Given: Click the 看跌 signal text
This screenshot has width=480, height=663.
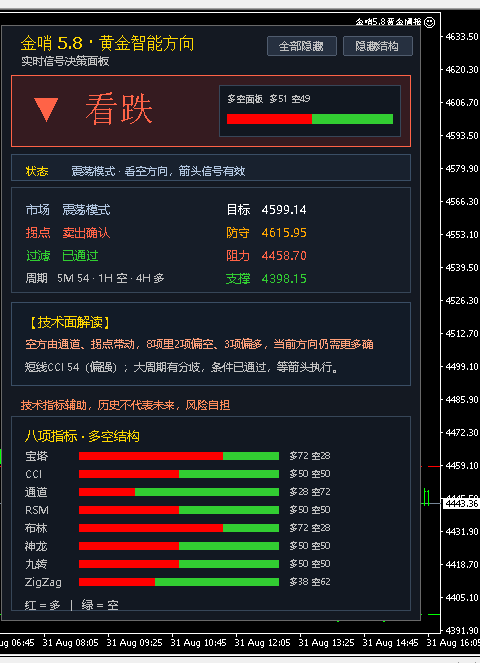Looking at the screenshot, I should point(119,109).
